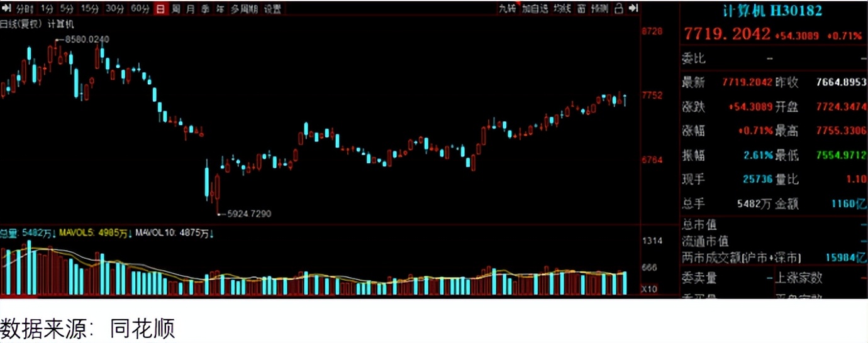Switch to 周 weekly K-line

[x=176, y=9]
